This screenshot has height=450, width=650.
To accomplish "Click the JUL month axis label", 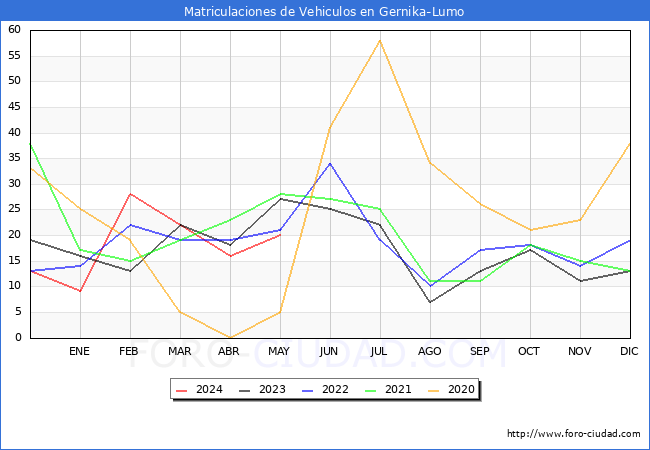I will pos(379,351).
